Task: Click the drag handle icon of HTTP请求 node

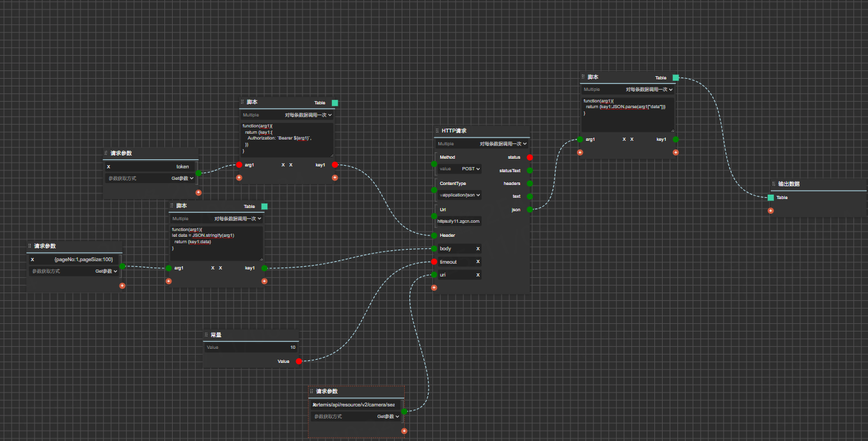Action: point(436,131)
